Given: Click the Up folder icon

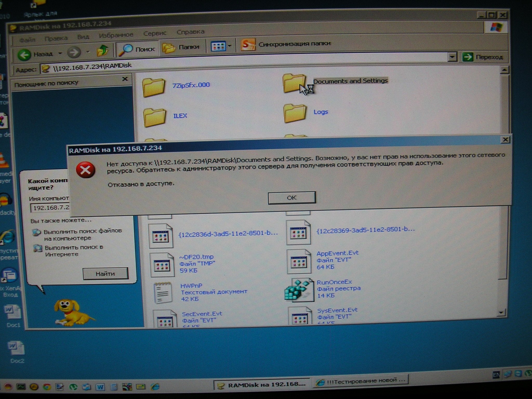Looking at the screenshot, I should [x=103, y=51].
